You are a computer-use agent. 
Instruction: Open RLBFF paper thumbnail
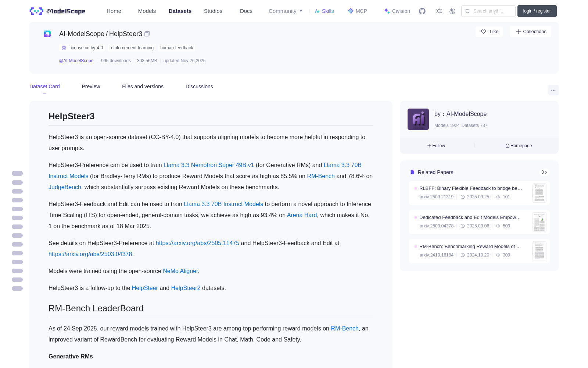[x=539, y=193]
